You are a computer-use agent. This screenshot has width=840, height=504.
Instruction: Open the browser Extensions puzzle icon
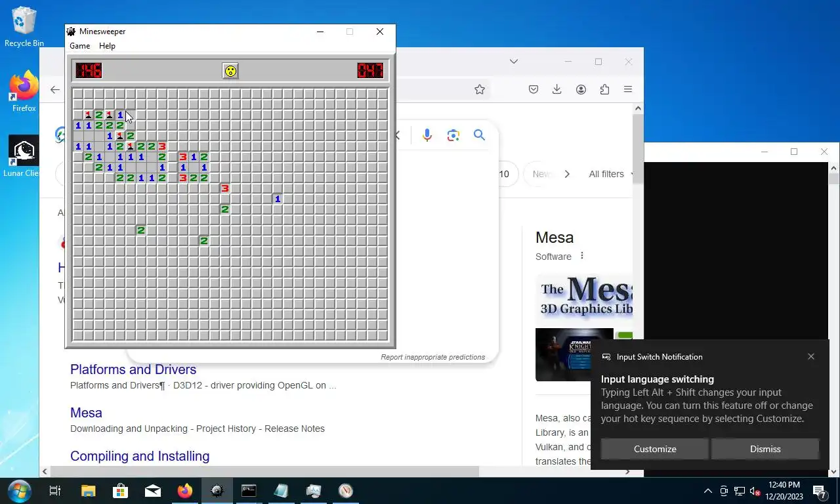click(x=604, y=89)
